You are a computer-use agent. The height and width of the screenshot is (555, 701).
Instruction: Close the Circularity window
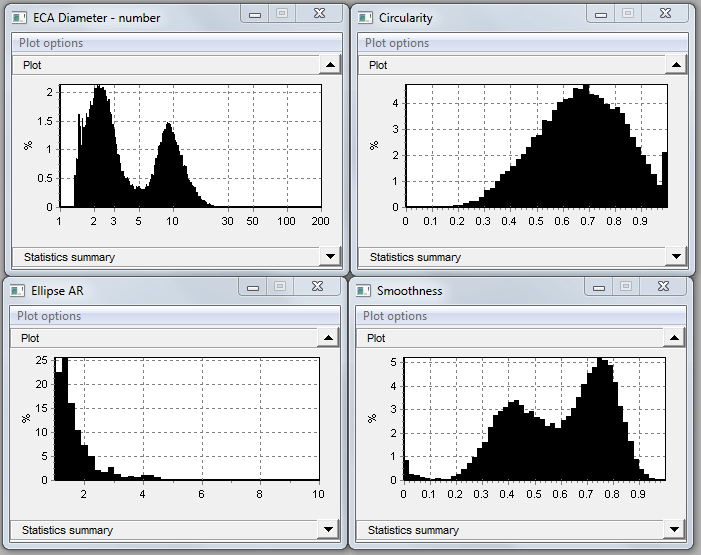click(x=664, y=14)
